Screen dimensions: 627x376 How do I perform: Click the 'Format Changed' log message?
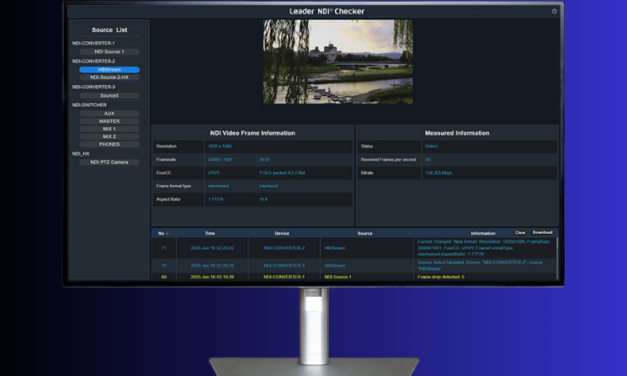point(484,248)
